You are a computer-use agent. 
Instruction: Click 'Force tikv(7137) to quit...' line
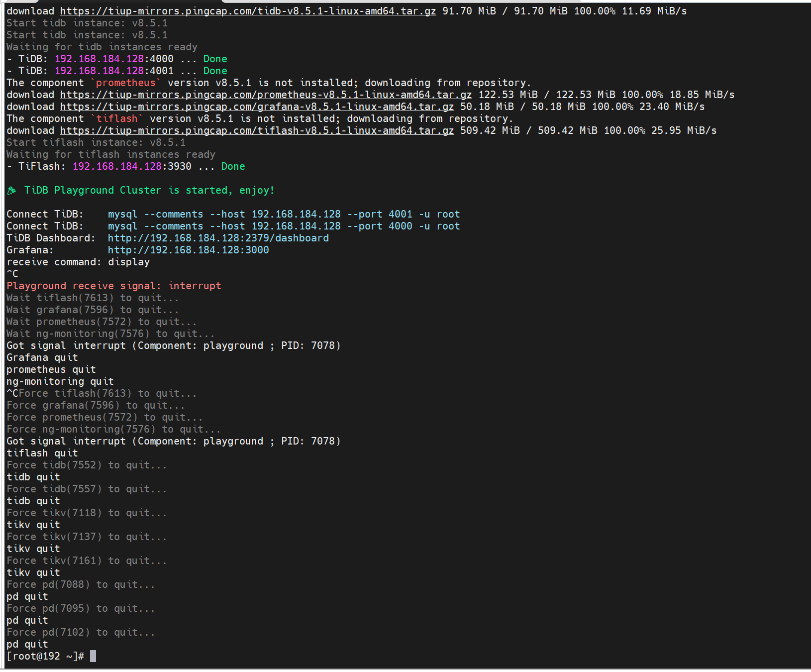click(87, 537)
